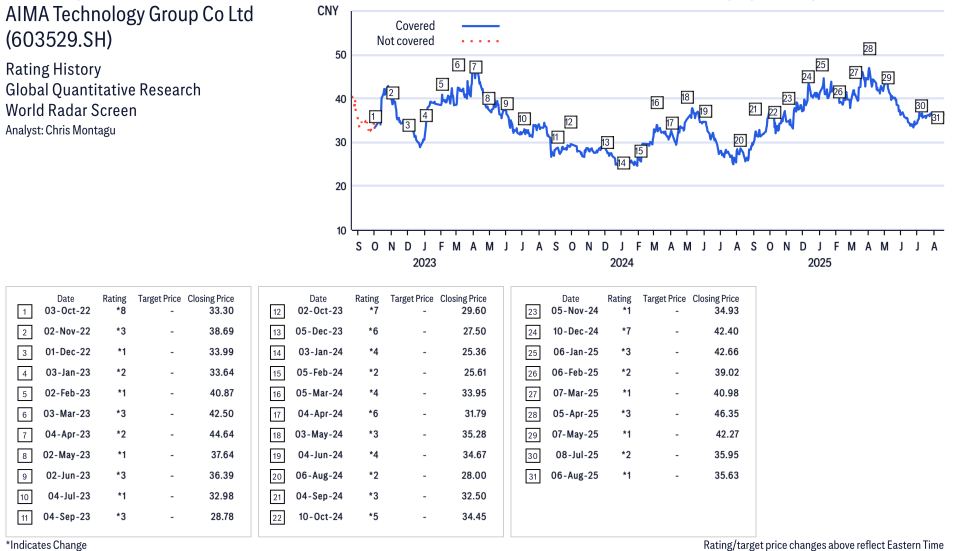955x551 pixels.
Task: Click the 2025 year label under the chart
Action: 819,262
